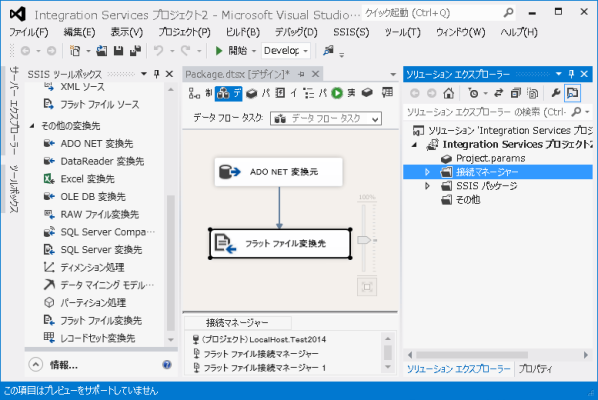
Task: Select レコードセット変換先 in toolbox
Action: pos(98,338)
